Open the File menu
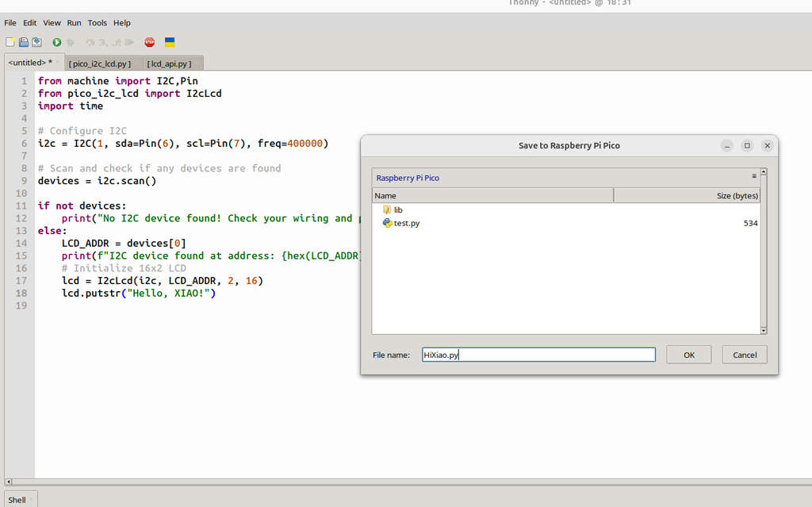Screen dimensions: 812x507 click(10, 23)
